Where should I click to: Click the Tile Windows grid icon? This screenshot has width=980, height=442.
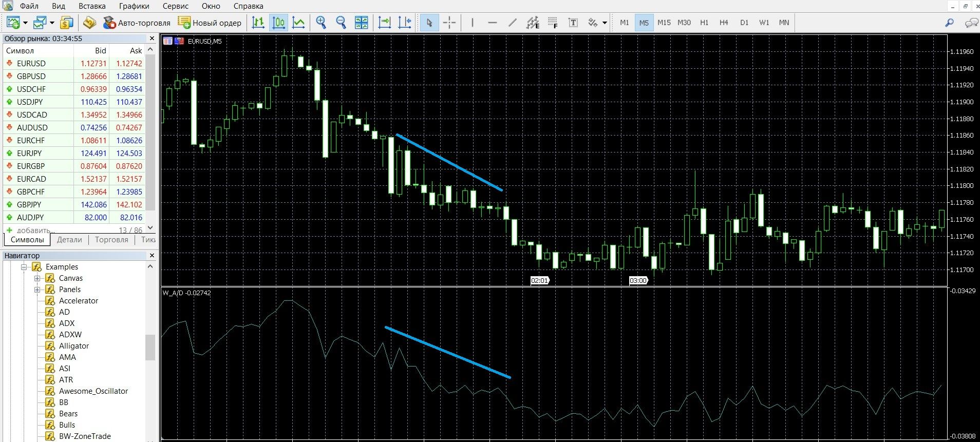point(362,23)
